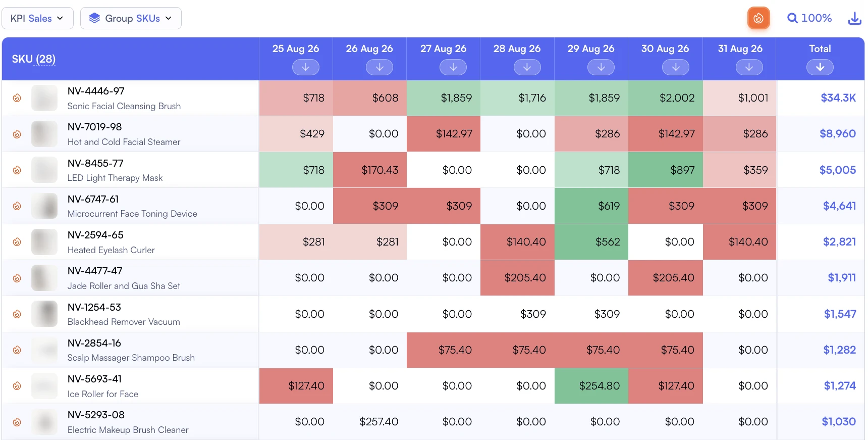Sort by 26 Aug 26 column arrow
Viewport: 868px width, 440px height.
[379, 67]
